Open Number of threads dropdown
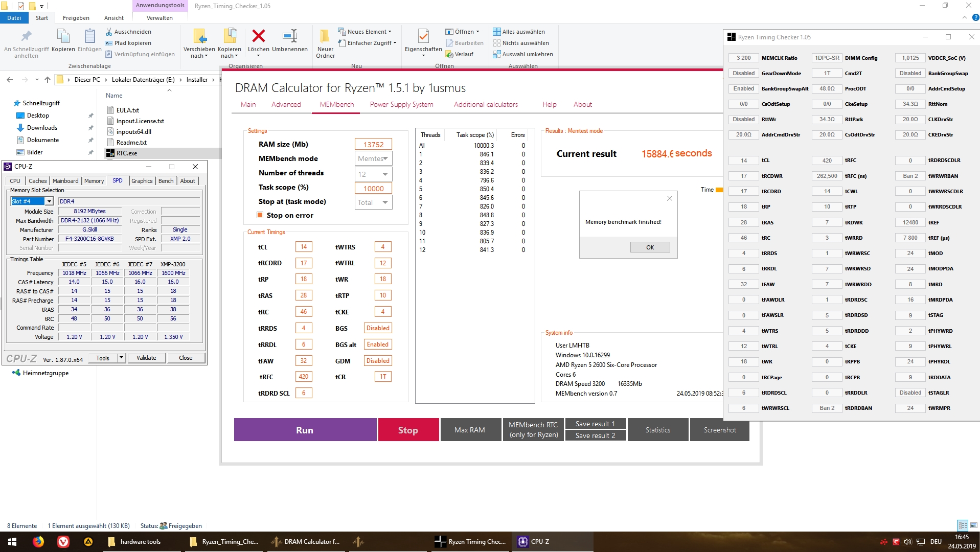 (374, 174)
